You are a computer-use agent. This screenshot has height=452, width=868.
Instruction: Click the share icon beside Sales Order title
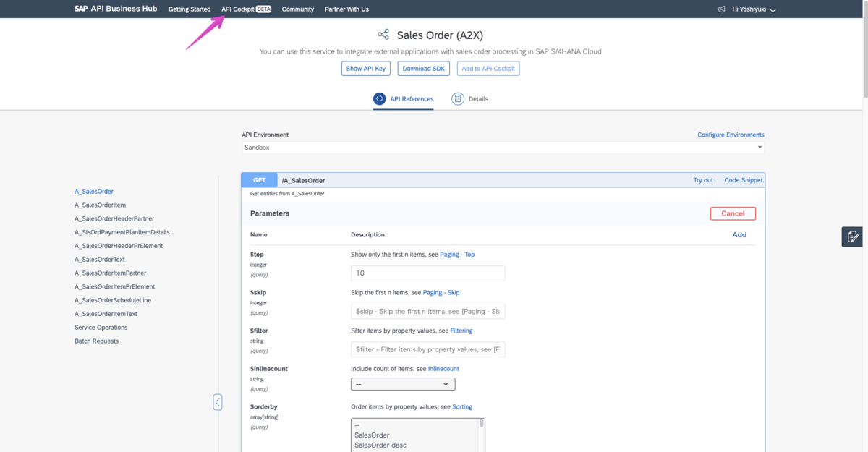point(383,35)
